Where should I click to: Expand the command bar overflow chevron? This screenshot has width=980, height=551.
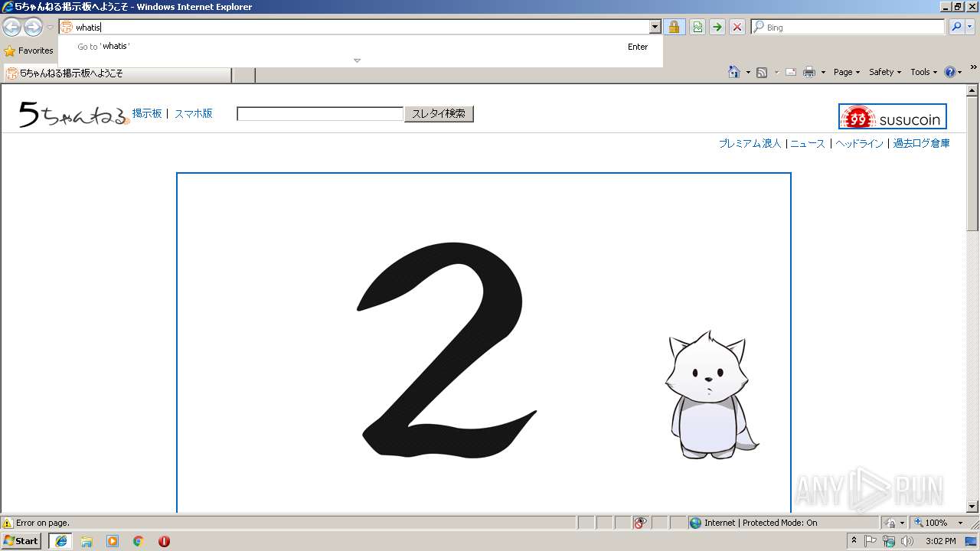pos(974,67)
